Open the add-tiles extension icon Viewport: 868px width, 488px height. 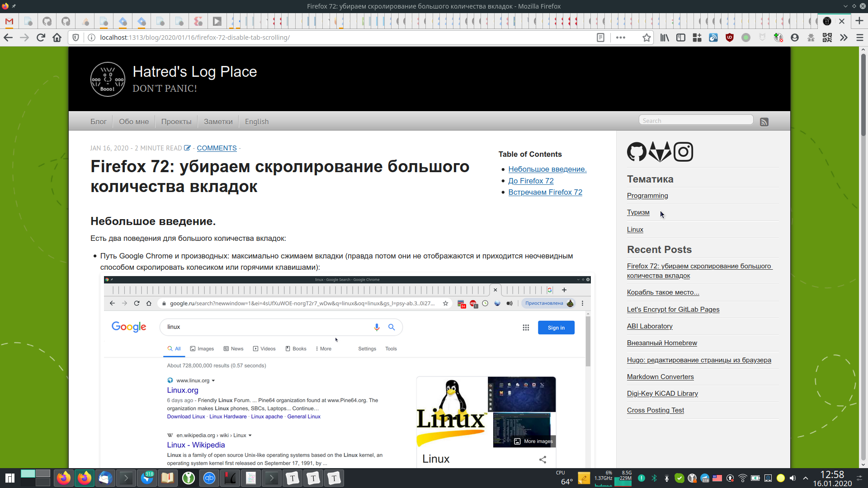pyautogui.click(x=697, y=38)
